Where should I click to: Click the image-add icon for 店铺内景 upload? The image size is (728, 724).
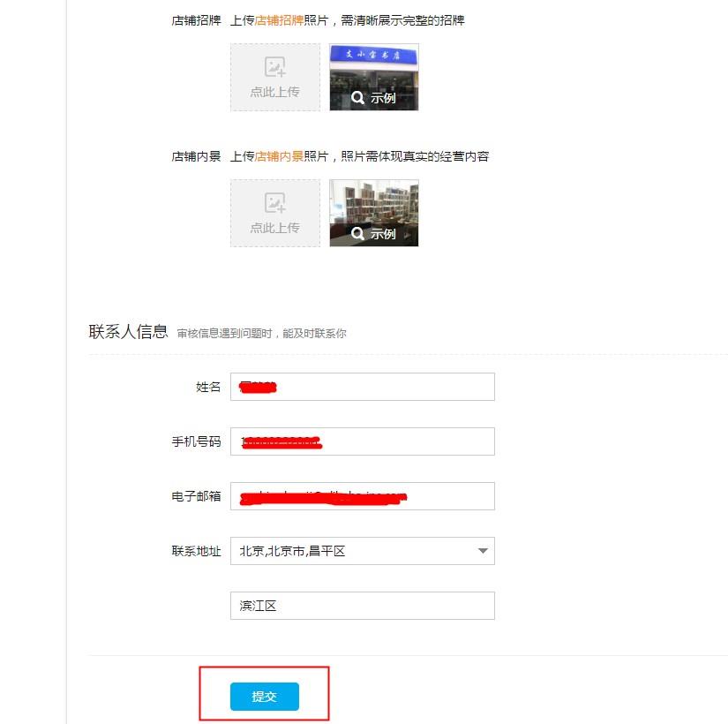click(274, 202)
